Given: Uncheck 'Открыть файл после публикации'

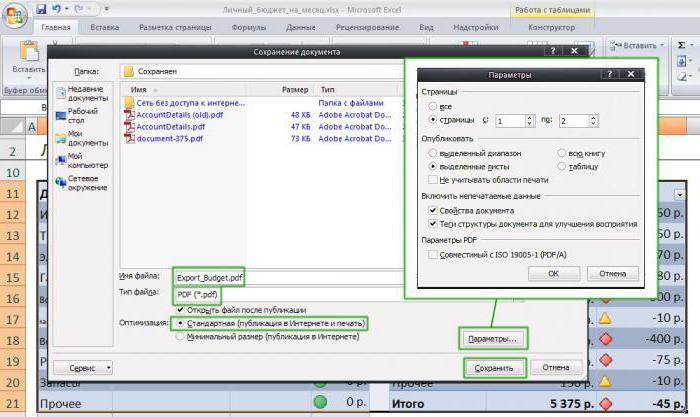Looking at the screenshot, I should [x=180, y=310].
